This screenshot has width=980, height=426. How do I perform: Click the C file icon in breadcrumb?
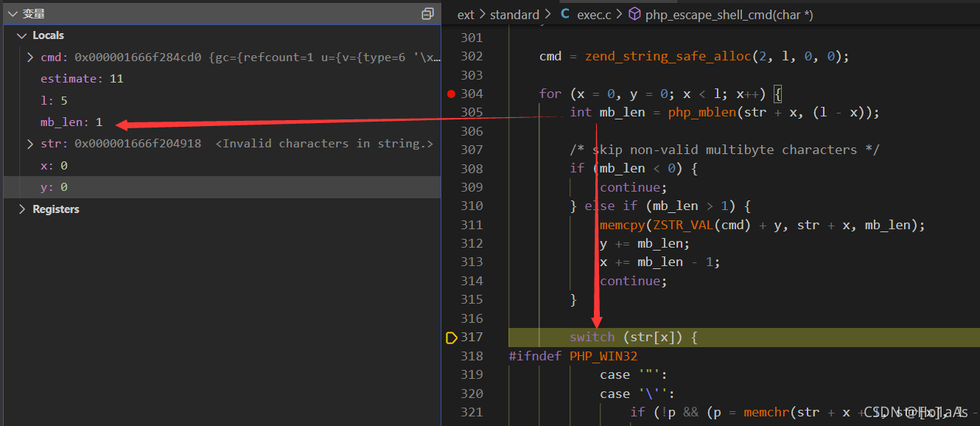pyautogui.click(x=565, y=14)
